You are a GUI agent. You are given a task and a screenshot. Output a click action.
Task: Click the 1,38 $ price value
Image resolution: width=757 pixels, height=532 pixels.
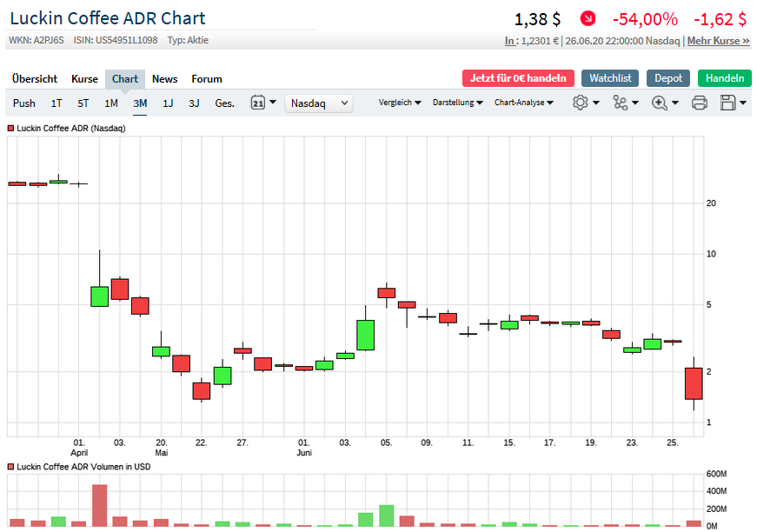[x=537, y=19]
